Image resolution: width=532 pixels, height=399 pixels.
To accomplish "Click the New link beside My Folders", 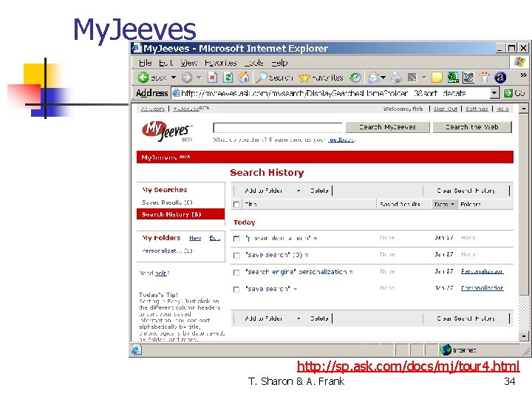I will [195, 238].
